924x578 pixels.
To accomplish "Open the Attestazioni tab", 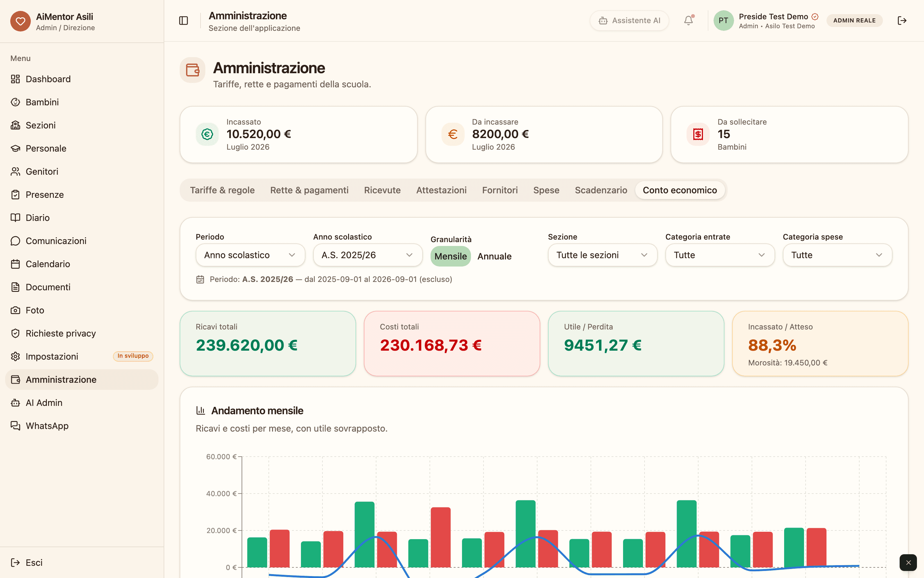I will click(x=441, y=190).
